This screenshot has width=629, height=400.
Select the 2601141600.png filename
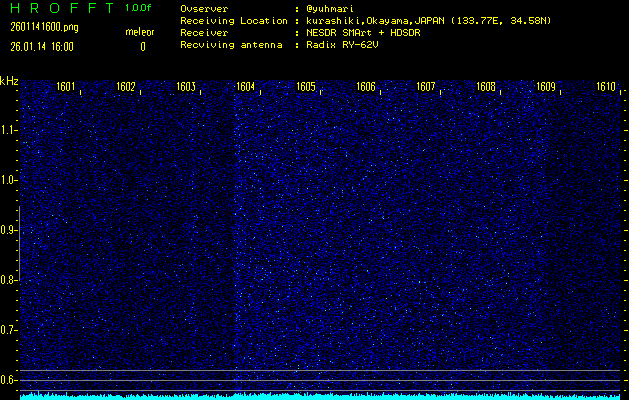coord(37,30)
